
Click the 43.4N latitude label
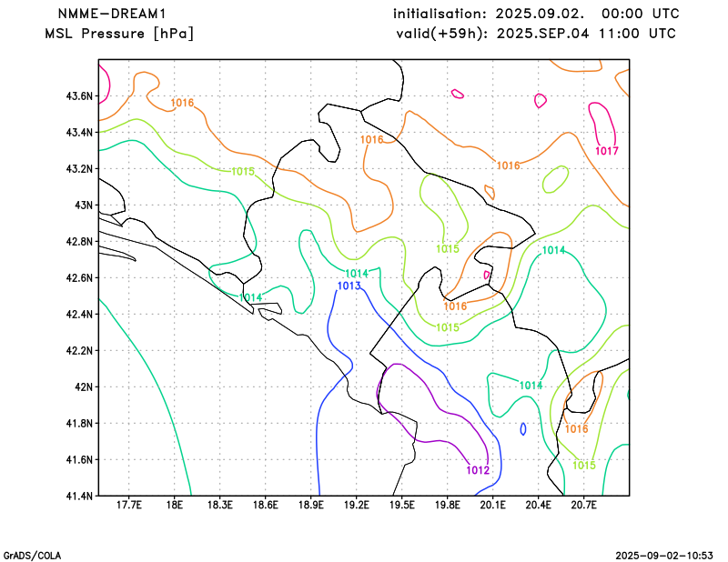tap(79, 133)
